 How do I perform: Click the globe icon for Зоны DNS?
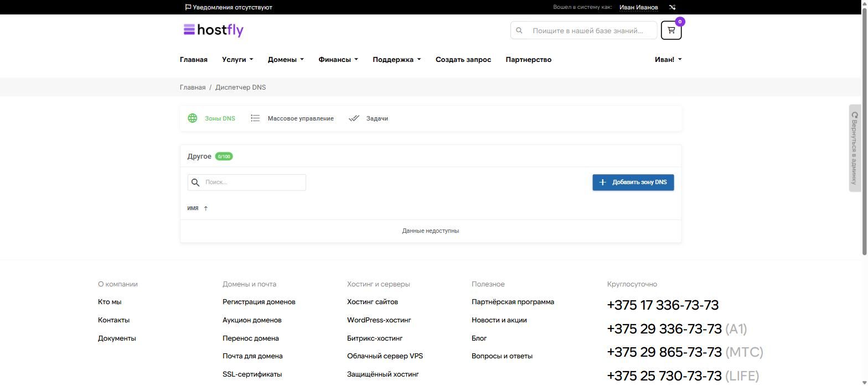(193, 118)
